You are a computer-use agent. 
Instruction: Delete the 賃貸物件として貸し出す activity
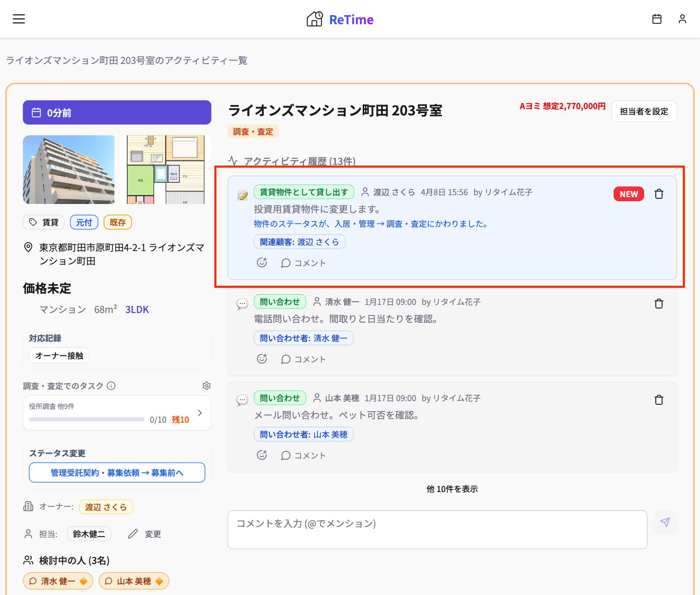(659, 194)
